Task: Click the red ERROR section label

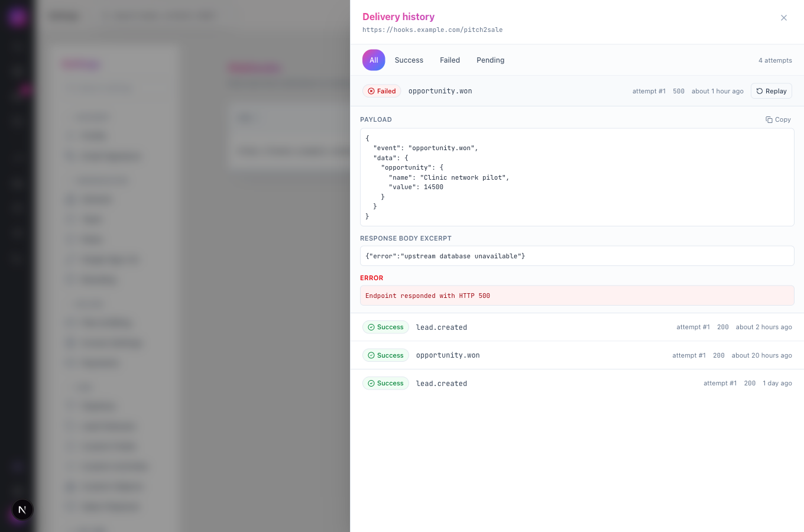Action: (372, 278)
